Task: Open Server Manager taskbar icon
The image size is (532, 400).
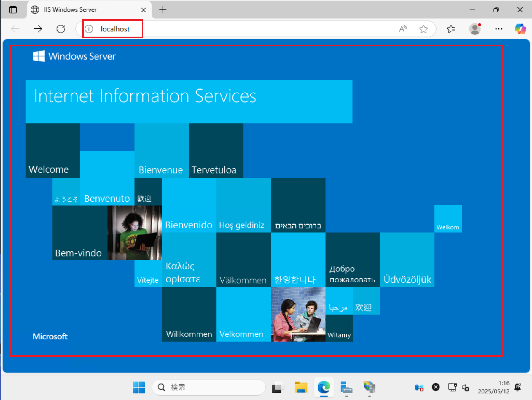Action: point(346,387)
